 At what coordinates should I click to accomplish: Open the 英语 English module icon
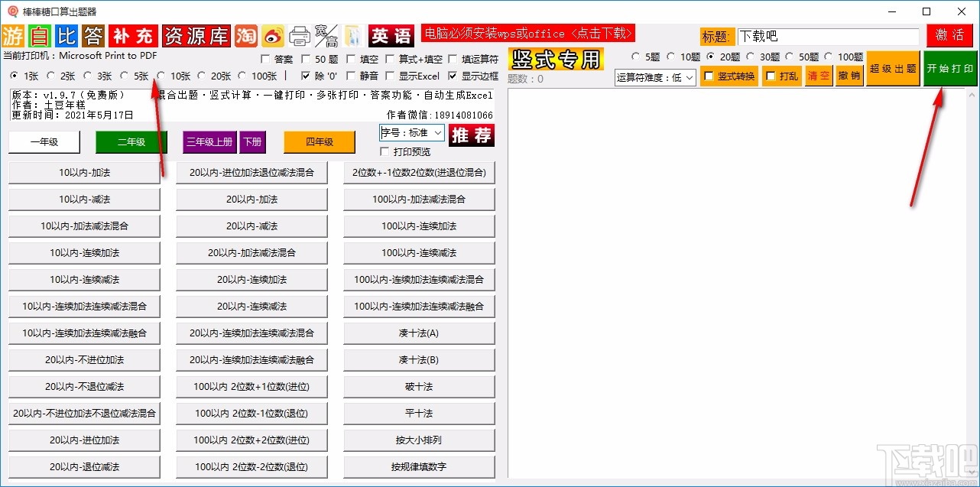click(x=390, y=35)
